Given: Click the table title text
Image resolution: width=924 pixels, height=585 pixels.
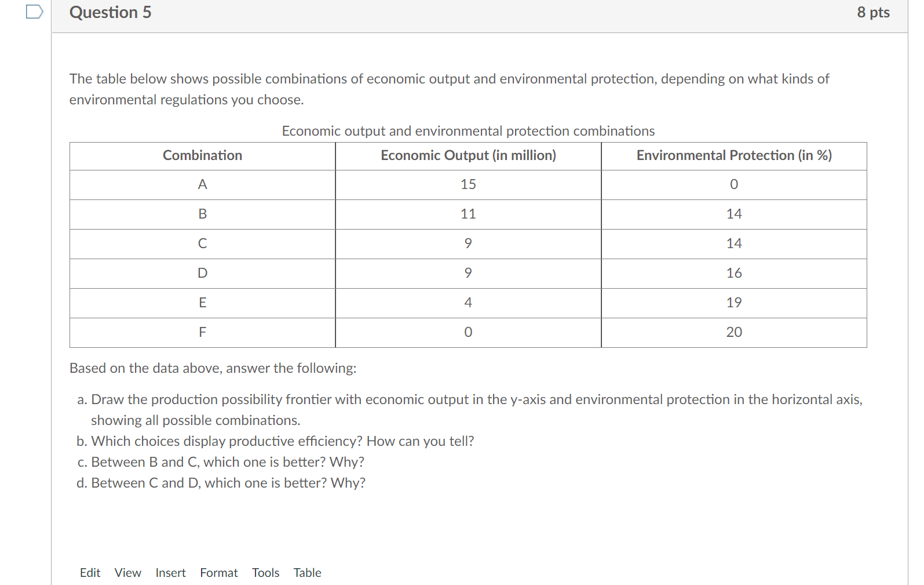Looking at the screenshot, I should click(x=468, y=131).
